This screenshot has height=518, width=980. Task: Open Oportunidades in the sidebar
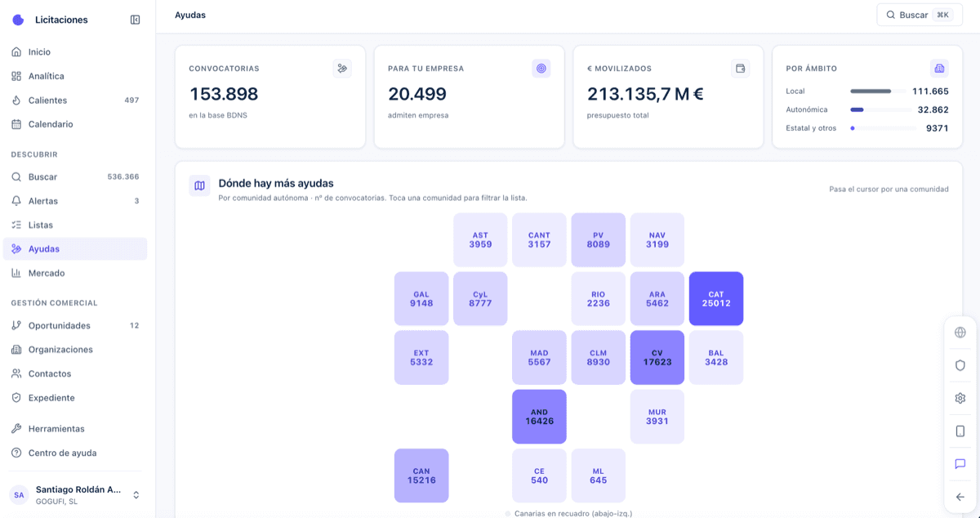75,325
